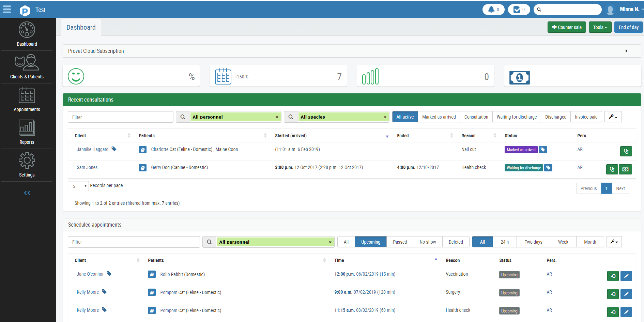Click the tag icon next to Jane O'connor

[109, 274]
